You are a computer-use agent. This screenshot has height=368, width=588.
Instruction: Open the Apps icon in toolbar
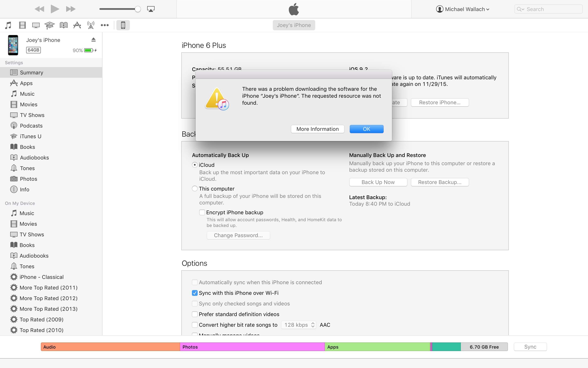click(77, 25)
